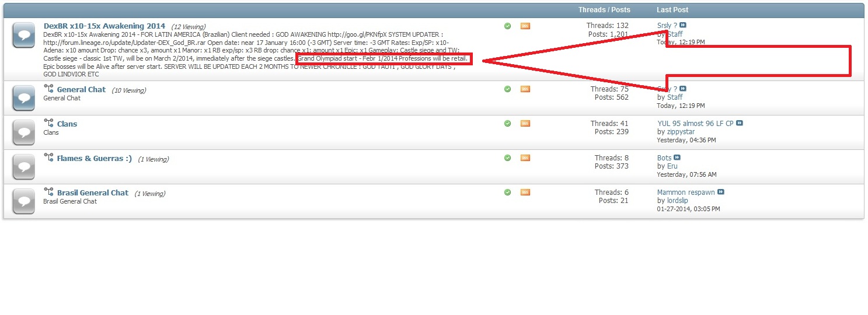Click the DexBR forum speech-bubble status icon

[x=23, y=36]
